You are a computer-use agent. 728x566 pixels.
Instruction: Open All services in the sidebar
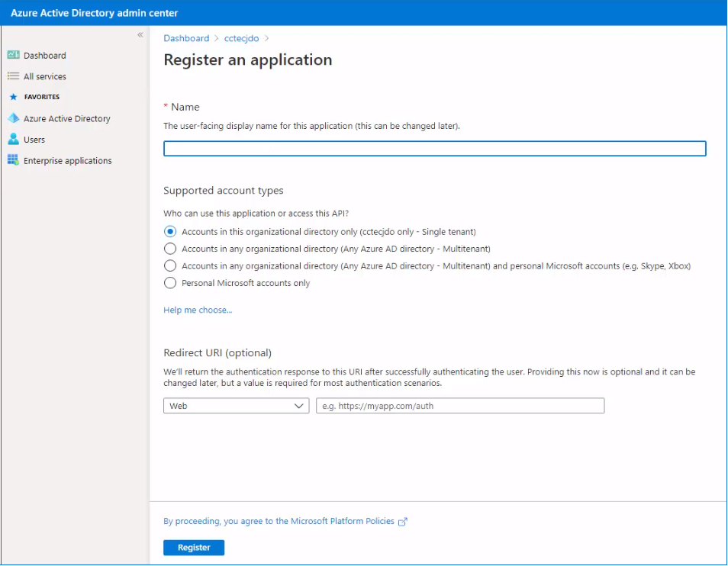point(45,76)
